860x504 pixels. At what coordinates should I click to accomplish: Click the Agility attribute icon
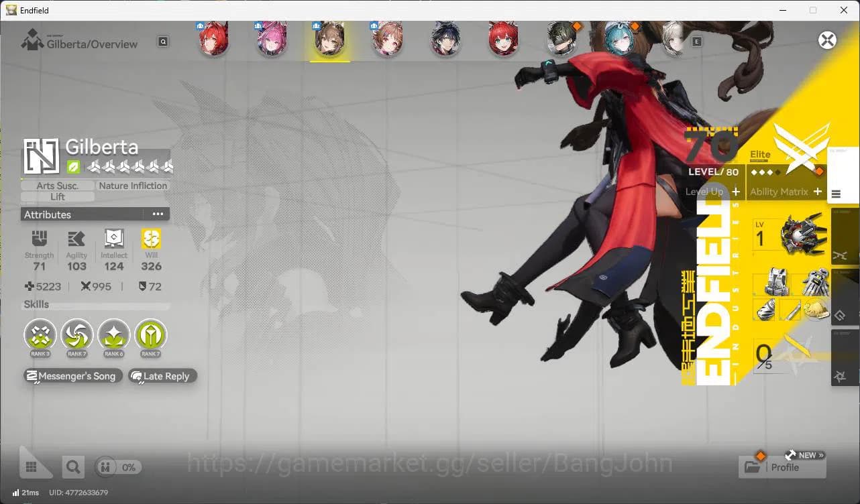point(76,239)
